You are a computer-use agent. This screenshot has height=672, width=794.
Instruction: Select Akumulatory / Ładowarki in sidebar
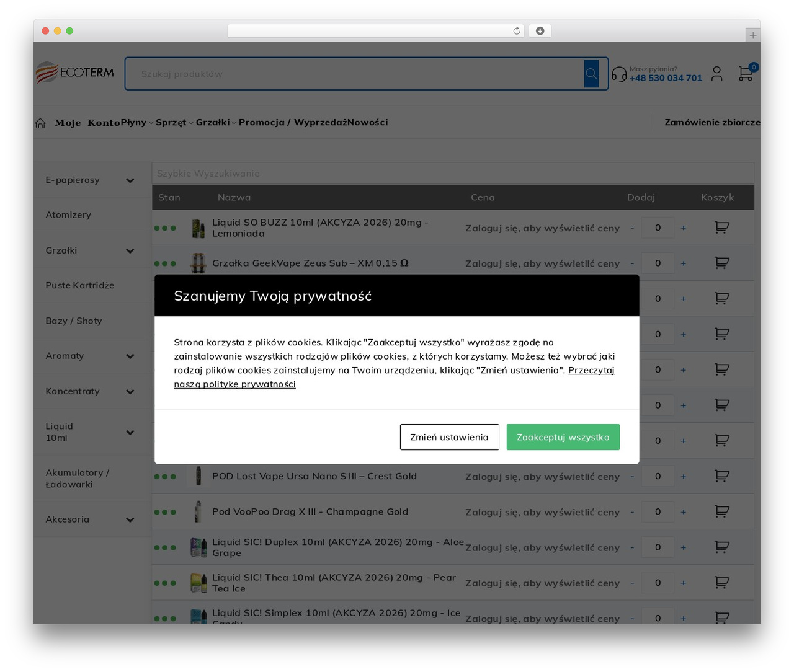(77, 479)
